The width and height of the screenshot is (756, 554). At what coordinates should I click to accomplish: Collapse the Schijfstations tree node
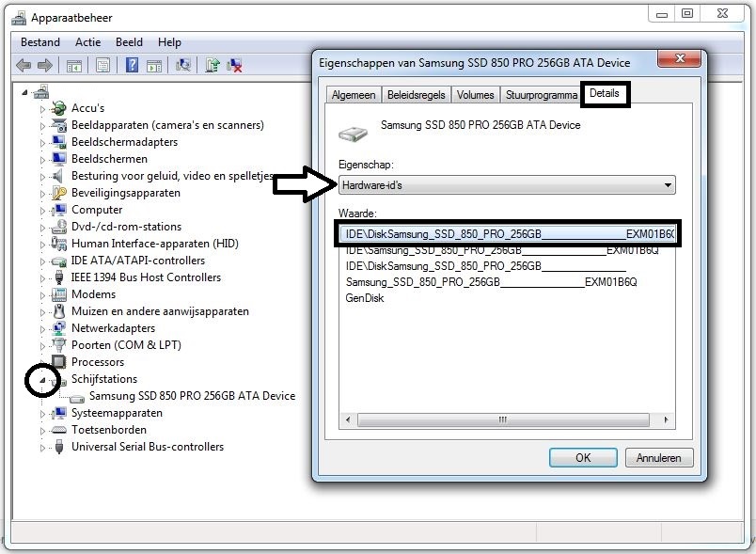42,379
